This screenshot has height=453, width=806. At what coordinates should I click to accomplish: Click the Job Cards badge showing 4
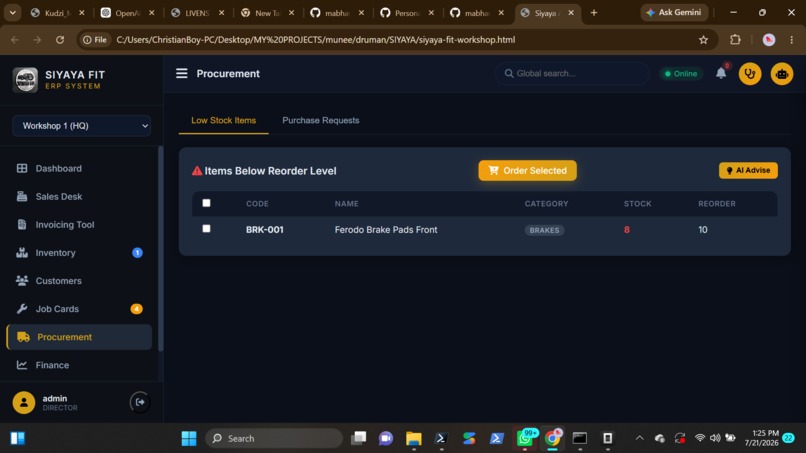(136, 309)
